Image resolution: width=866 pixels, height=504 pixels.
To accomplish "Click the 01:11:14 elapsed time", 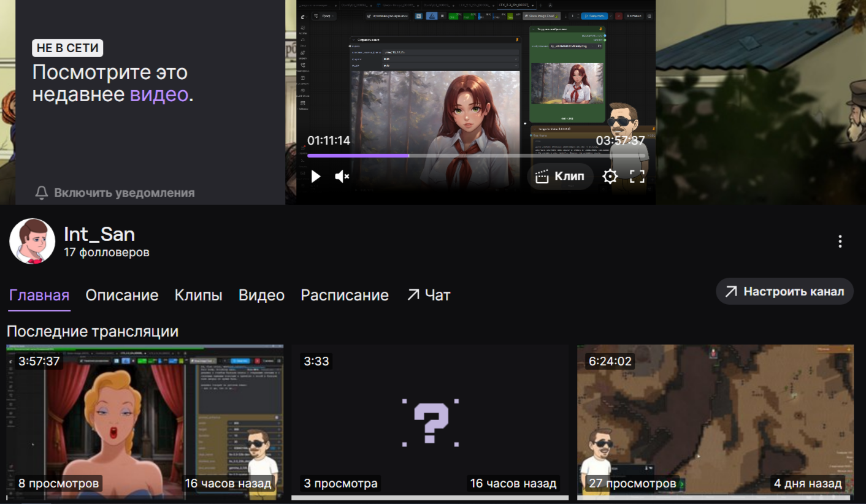I will click(x=329, y=140).
